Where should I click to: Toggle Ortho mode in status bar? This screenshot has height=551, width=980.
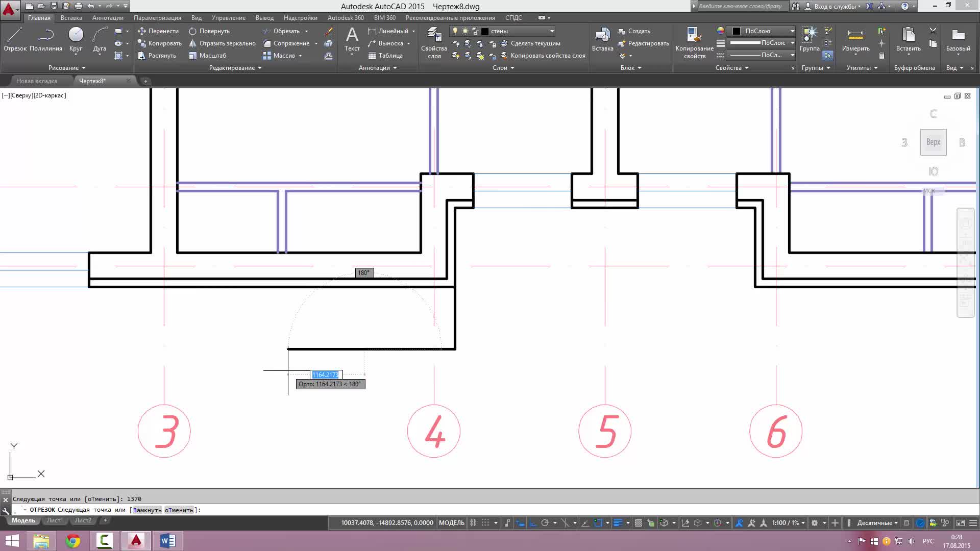pyautogui.click(x=532, y=523)
